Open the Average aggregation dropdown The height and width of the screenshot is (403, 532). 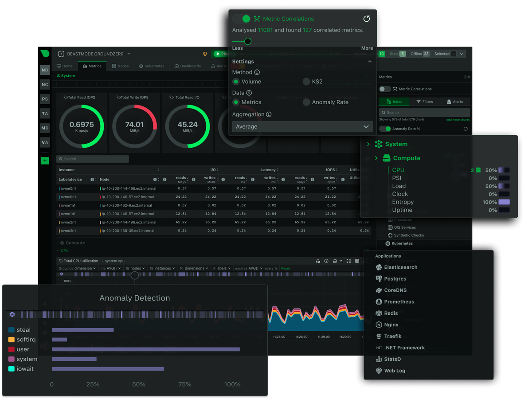pyautogui.click(x=302, y=126)
